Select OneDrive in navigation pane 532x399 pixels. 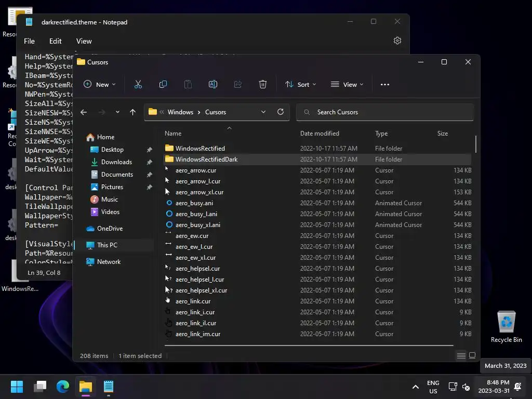coord(110,229)
